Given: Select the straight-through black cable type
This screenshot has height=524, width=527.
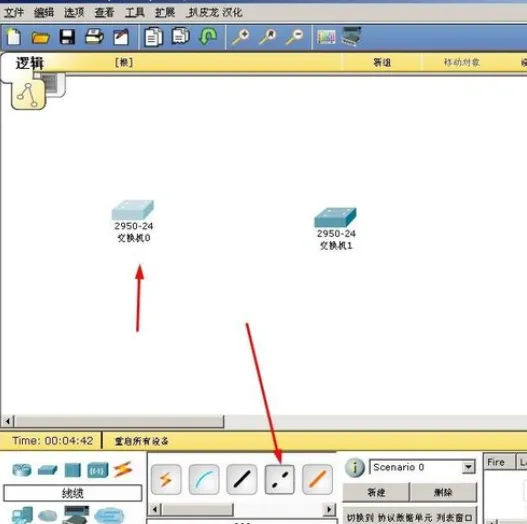Looking at the screenshot, I should (242, 479).
